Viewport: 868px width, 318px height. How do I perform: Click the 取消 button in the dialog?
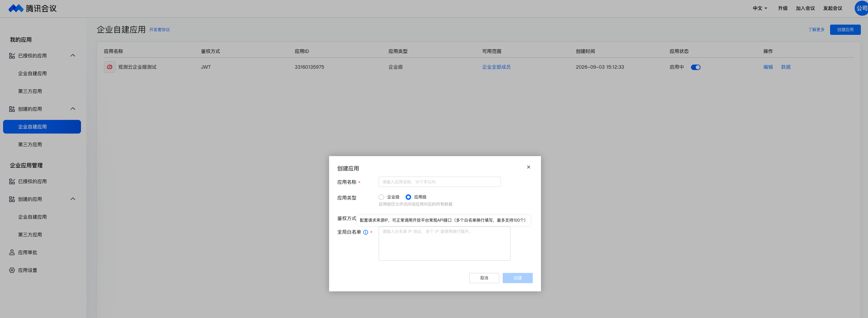point(484,278)
